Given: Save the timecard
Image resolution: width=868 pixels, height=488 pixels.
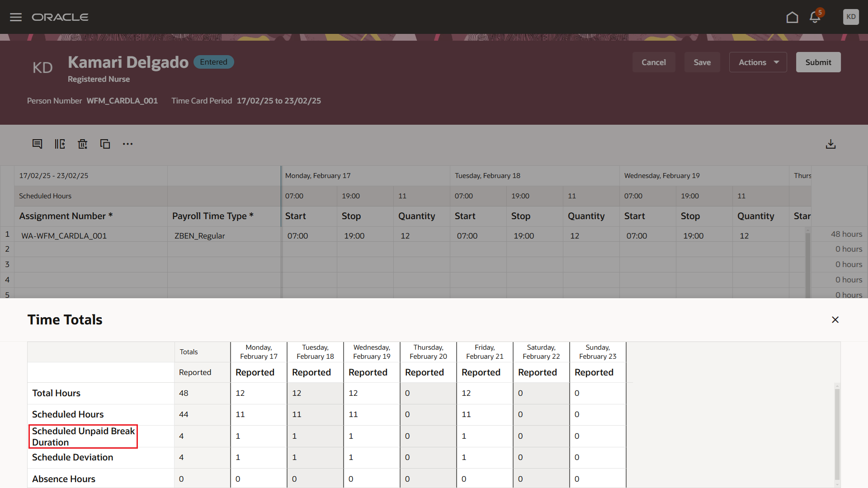Looking at the screenshot, I should 702,62.
